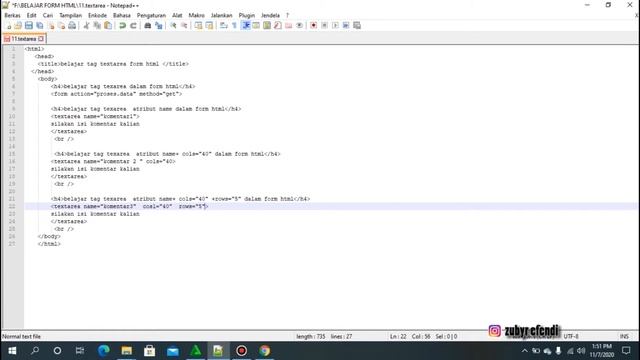Cut selection with scissors icon
This screenshot has height=360, width=640.
click(86, 26)
